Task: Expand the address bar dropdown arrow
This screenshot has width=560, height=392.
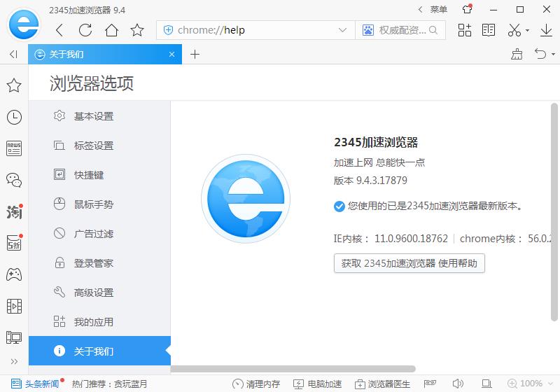Action: (342, 30)
